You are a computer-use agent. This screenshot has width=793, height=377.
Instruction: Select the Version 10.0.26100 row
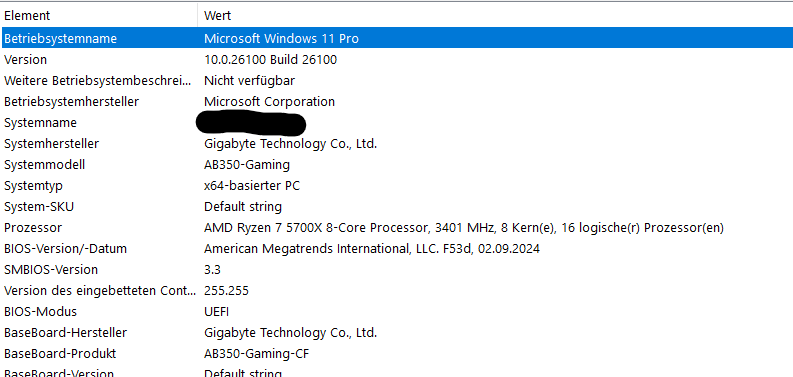pyautogui.click(x=396, y=60)
